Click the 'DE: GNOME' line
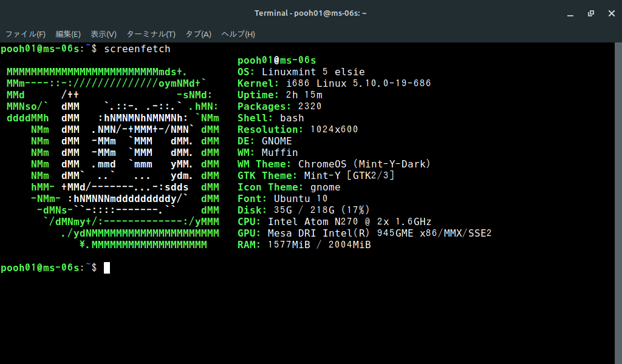Image resolution: width=622 pixels, height=364 pixels. 265,141
